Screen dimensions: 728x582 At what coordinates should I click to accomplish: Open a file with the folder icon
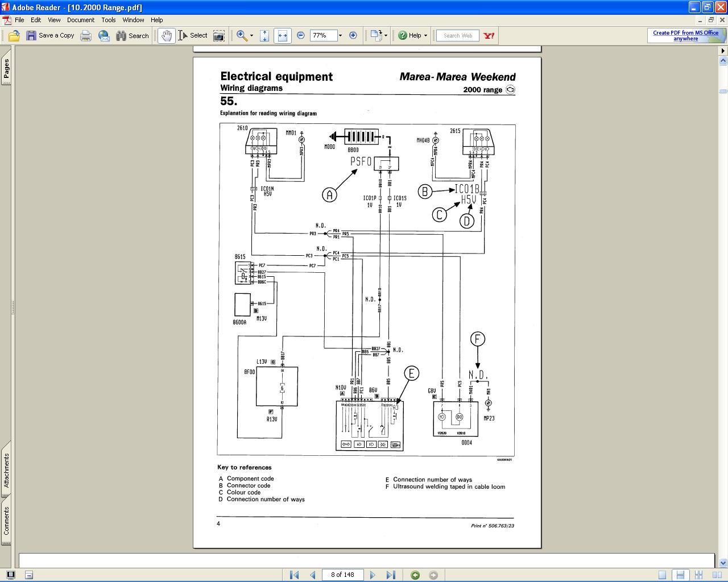pos(14,35)
